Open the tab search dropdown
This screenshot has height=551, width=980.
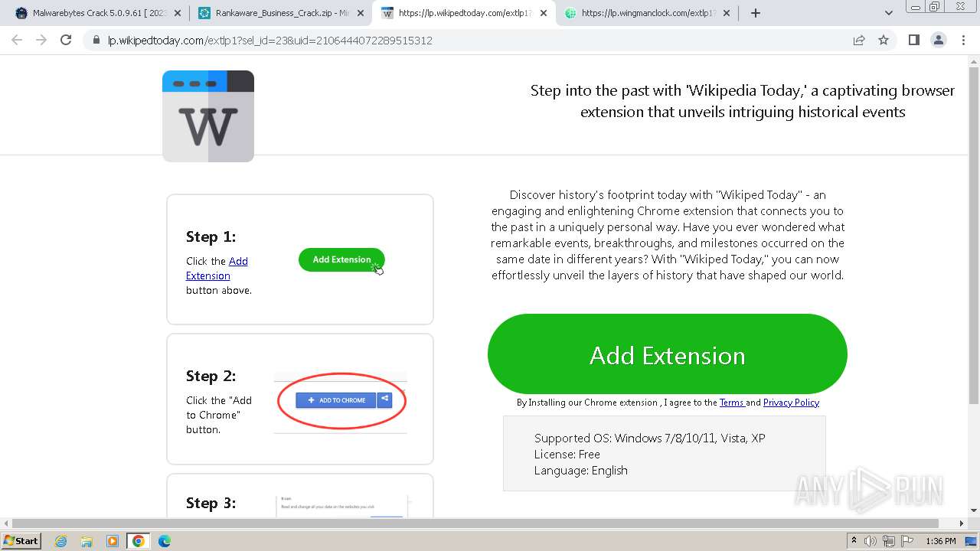(888, 13)
